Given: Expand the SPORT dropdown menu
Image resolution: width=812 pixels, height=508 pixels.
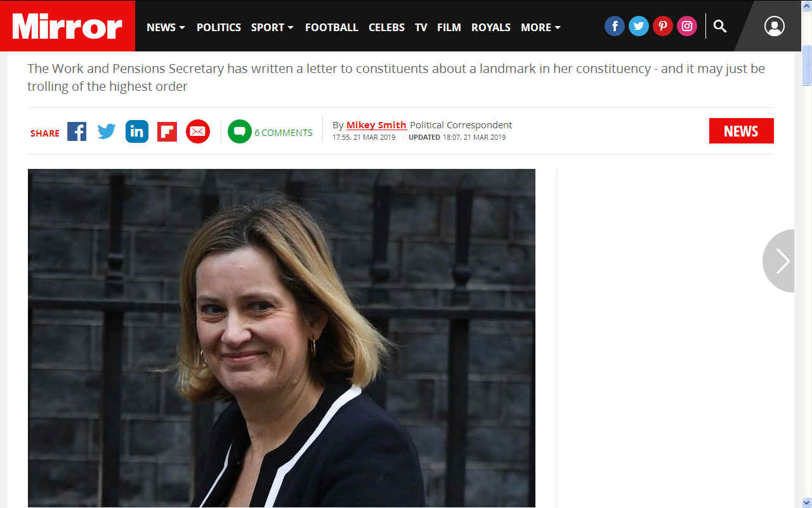Looking at the screenshot, I should coord(272,27).
